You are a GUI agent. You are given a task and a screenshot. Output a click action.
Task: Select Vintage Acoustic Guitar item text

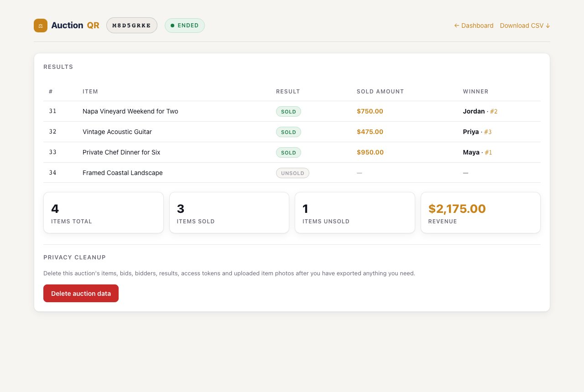117,132
